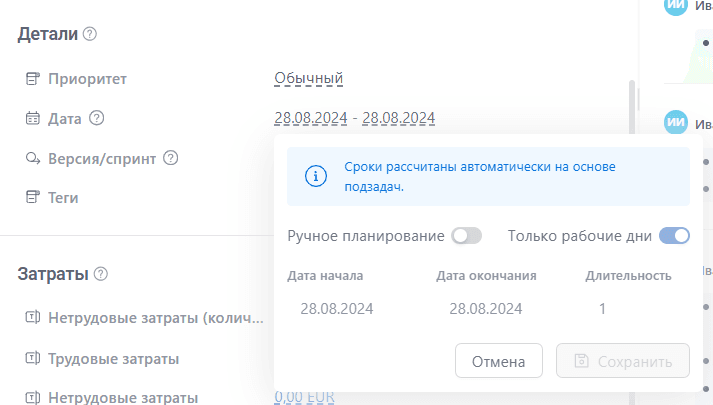Image resolution: width=713 pixels, height=405 pixels.
Task: Enable the Ручное планирование toggle
Action: click(x=466, y=236)
